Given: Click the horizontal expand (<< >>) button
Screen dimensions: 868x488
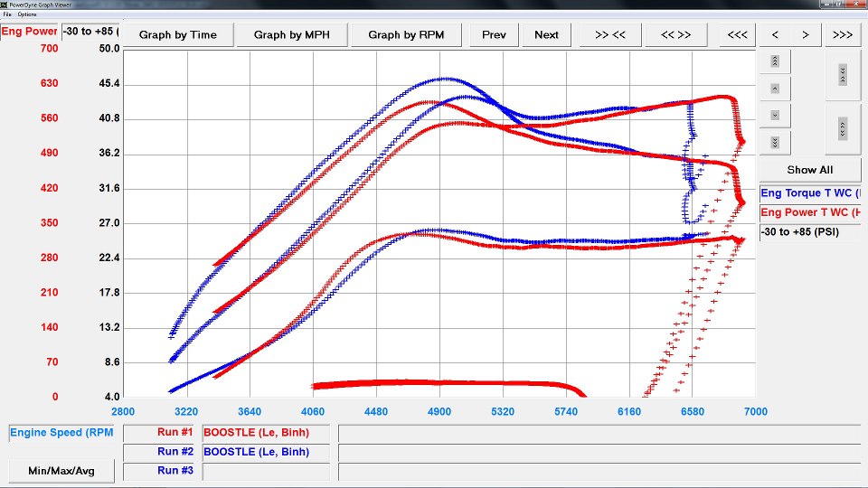Looking at the screenshot, I should [675, 35].
